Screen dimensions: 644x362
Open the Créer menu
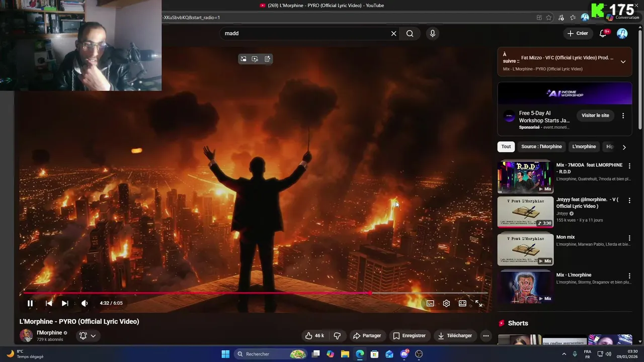[578, 33]
